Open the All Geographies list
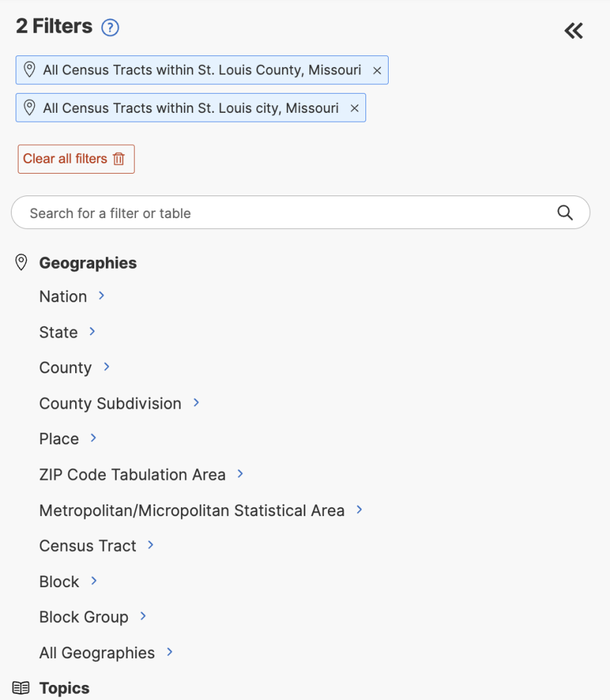 pos(97,653)
